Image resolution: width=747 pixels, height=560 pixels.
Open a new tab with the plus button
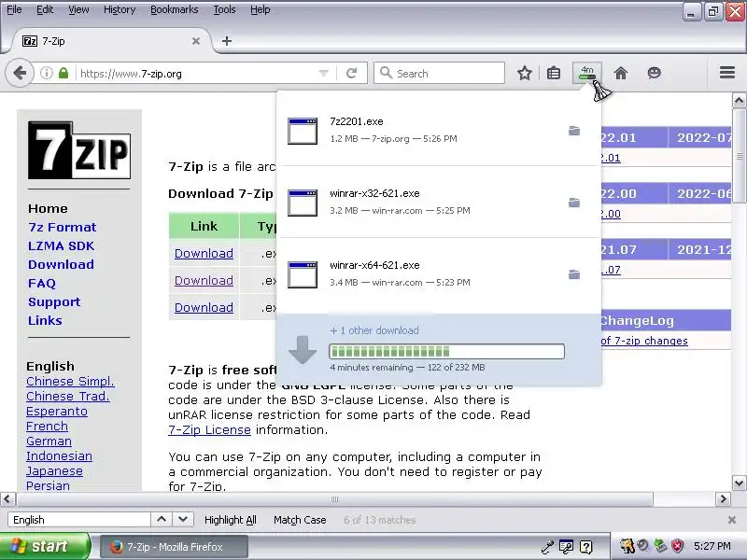point(227,41)
